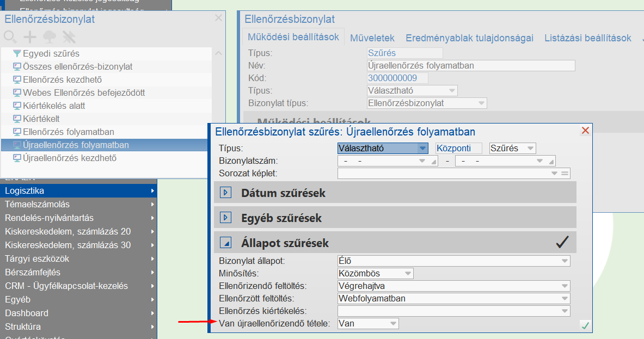Click the crossed-out pin icon in toolbar

pyautogui.click(x=68, y=37)
